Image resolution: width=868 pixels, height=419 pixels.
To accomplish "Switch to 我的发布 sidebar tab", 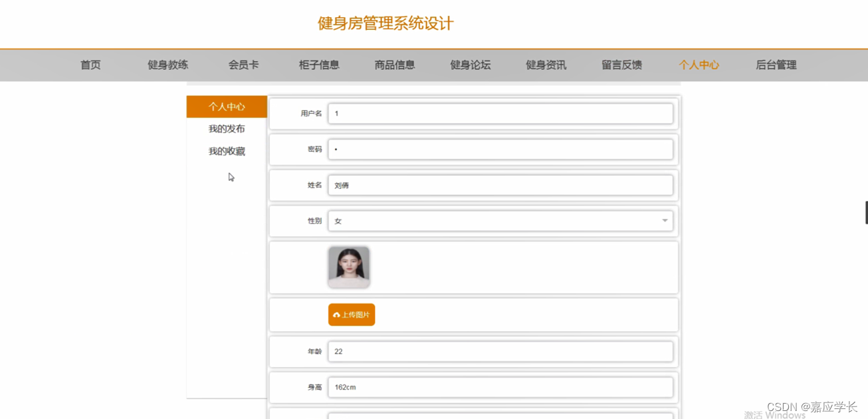I will 227,129.
